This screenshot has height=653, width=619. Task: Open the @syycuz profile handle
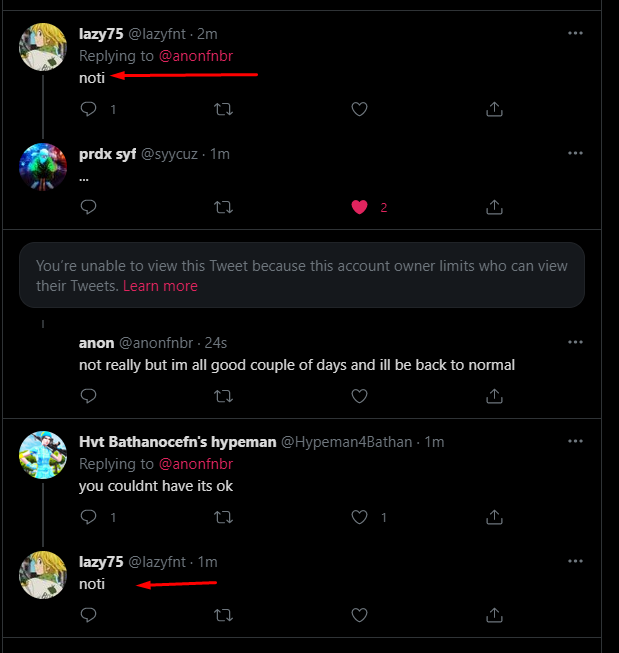171,154
